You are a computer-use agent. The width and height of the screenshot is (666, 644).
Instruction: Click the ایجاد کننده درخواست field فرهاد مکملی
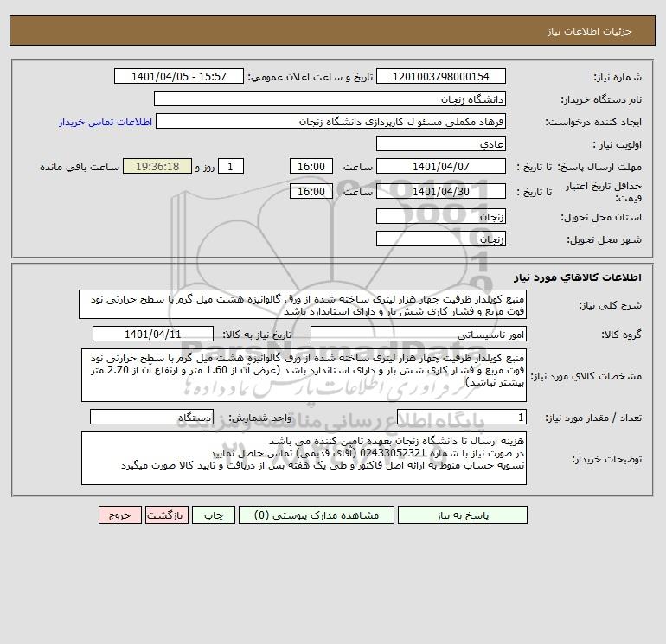tap(331, 122)
